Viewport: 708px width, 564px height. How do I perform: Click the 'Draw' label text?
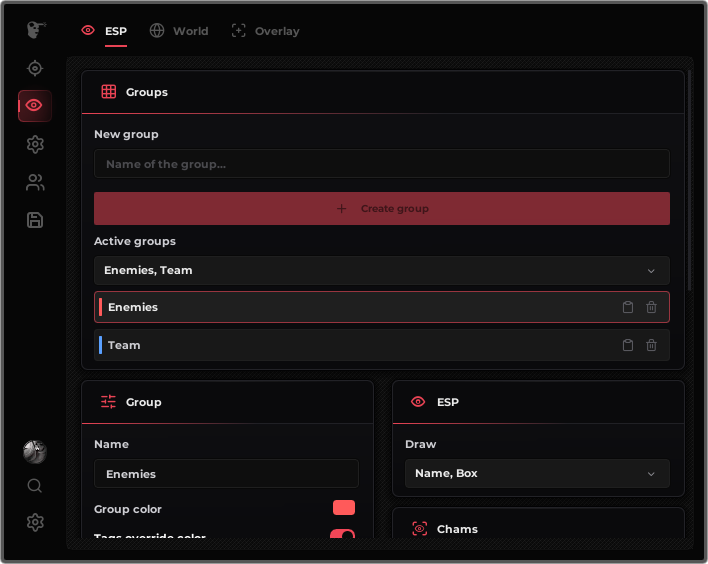(x=420, y=444)
